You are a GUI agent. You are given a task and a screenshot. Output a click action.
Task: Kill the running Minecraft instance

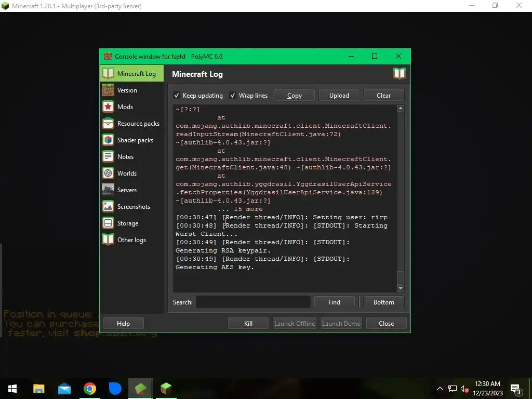(248, 323)
